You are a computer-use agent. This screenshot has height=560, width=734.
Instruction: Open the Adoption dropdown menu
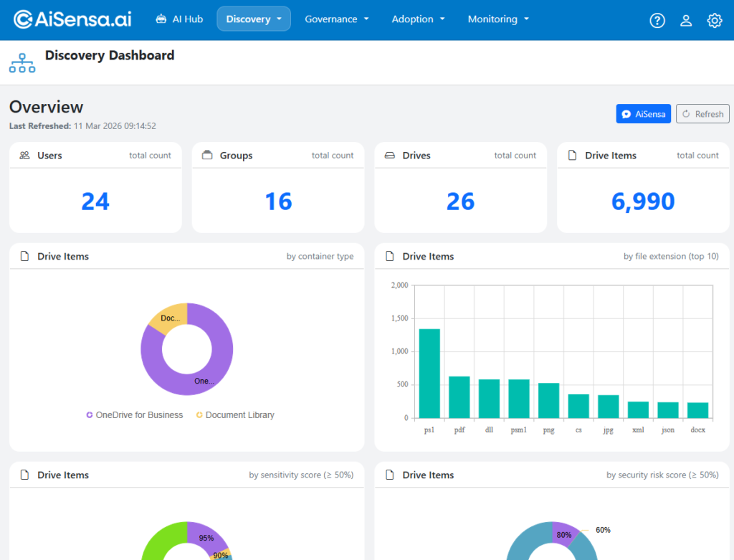[418, 19]
